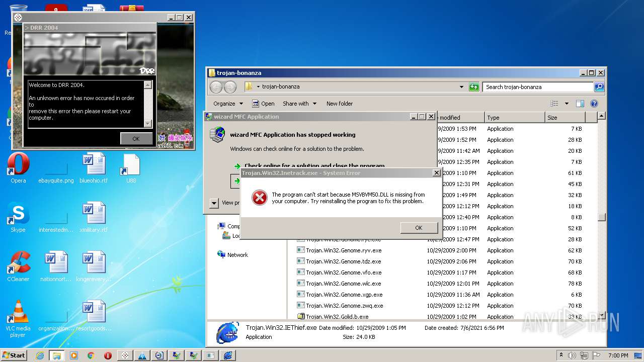The image size is (644, 362).
Task: Select Trojan.Win32.Genome.zwq.exe in the file list
Action: point(344,306)
